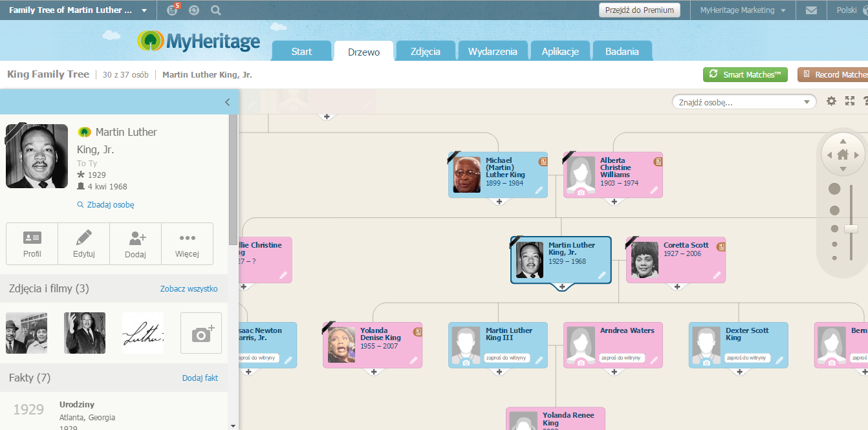Edit Yolanda Denise King via pencil icon
The image size is (868, 430).
tap(413, 360)
